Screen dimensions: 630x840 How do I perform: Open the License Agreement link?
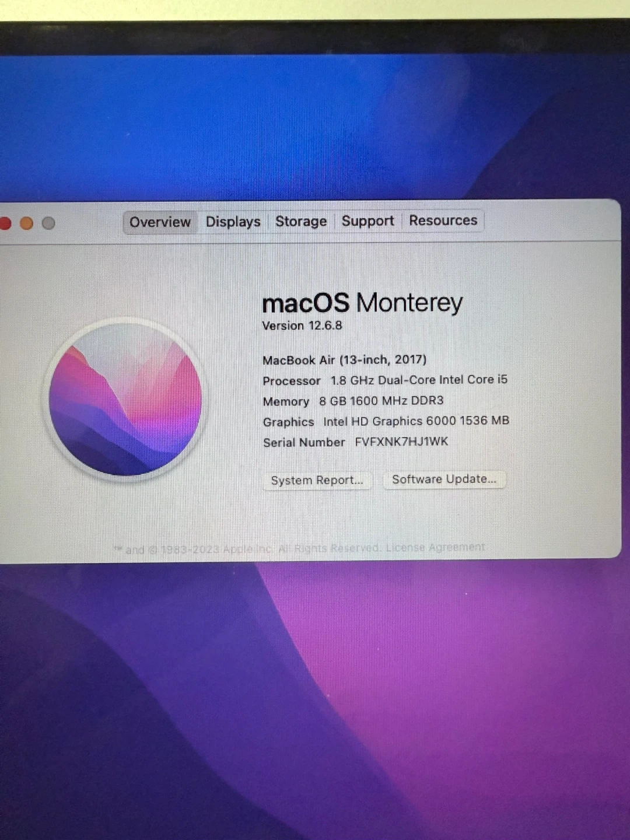click(435, 547)
